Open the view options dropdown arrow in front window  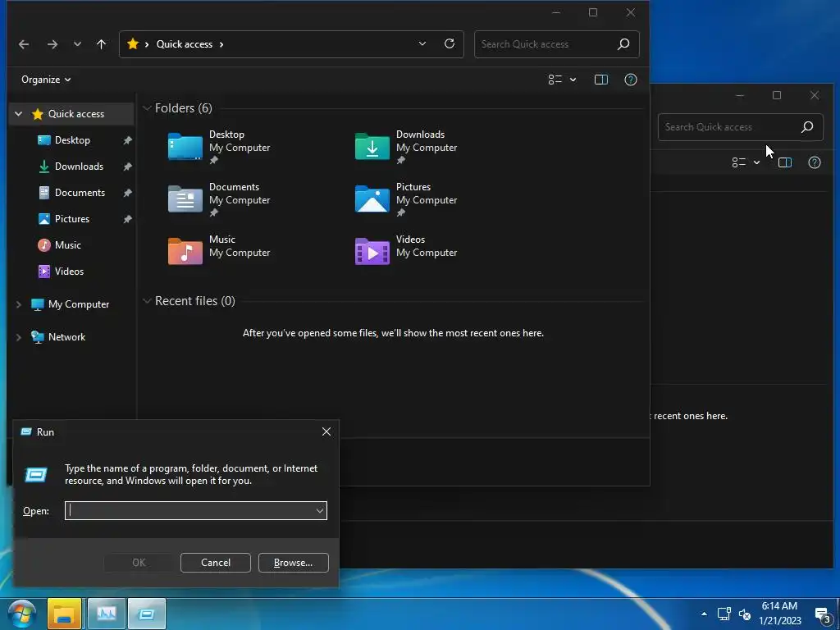(x=573, y=80)
